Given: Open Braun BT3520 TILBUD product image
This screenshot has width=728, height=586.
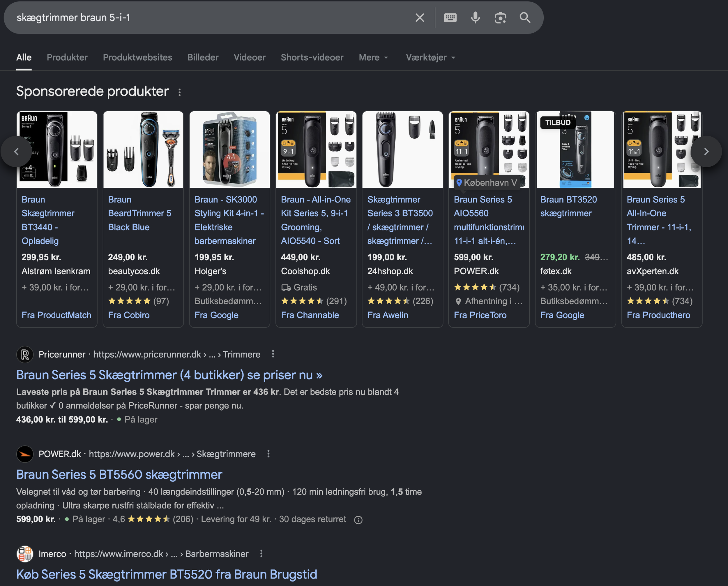Looking at the screenshot, I should [575, 149].
